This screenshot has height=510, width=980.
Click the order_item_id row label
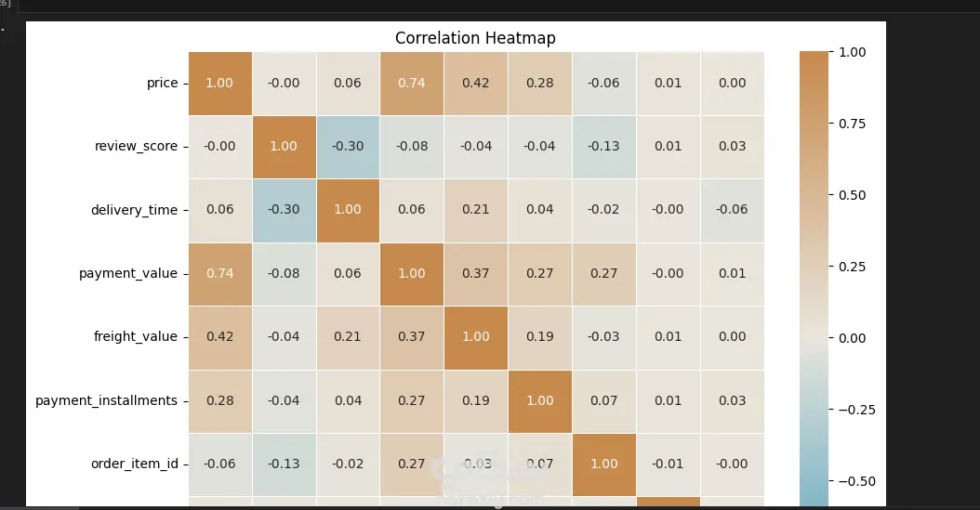[x=134, y=464]
